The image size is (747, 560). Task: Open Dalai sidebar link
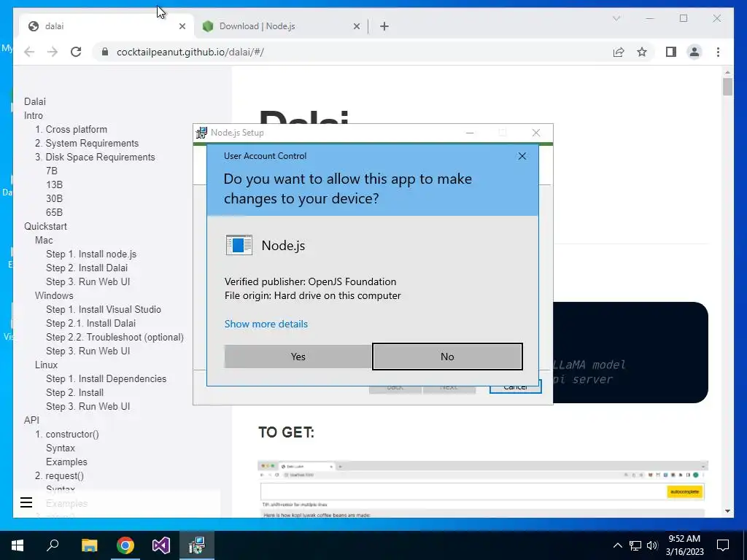pyautogui.click(x=35, y=101)
